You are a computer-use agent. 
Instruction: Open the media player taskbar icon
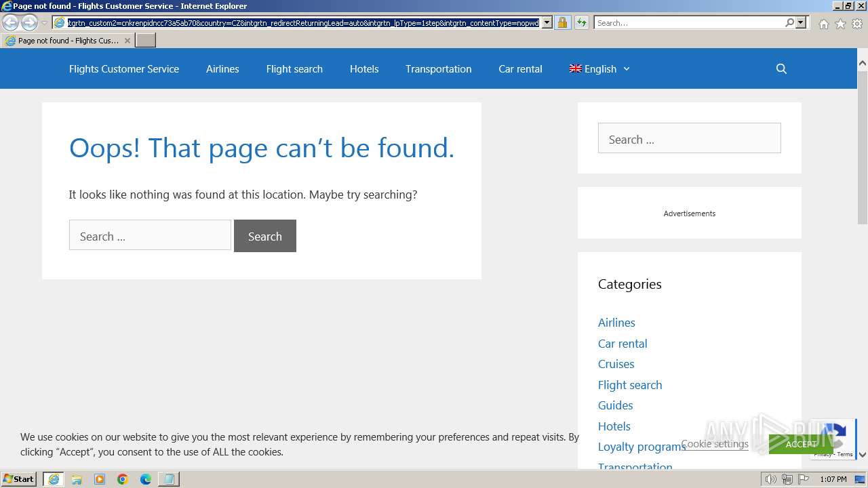coord(100,479)
